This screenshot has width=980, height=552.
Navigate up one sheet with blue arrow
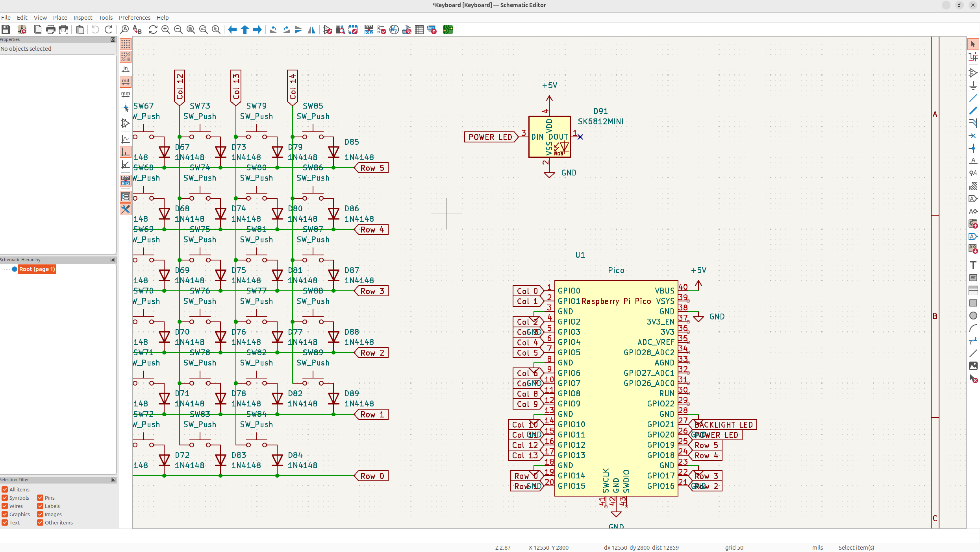click(x=245, y=30)
